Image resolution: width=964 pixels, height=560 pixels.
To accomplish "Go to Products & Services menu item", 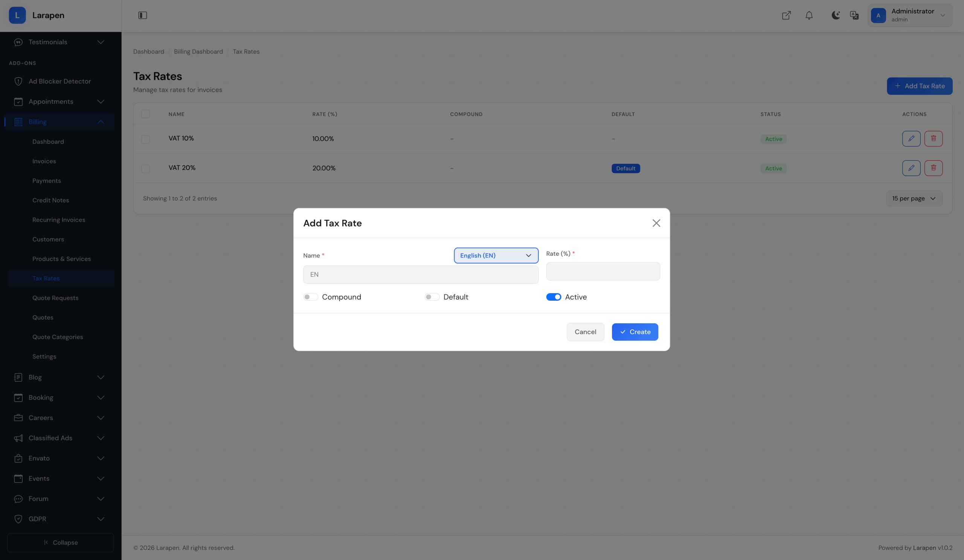I will click(x=62, y=259).
